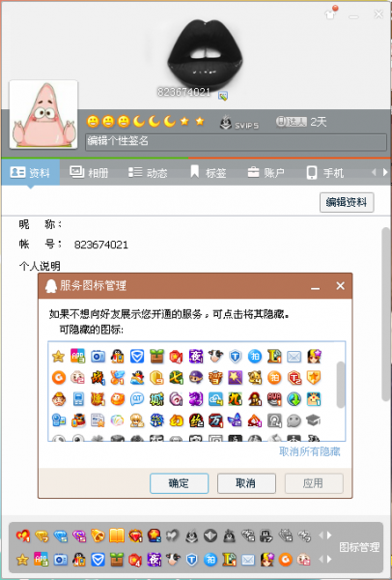Click right arrow on the lower bottom-bar icon row
This screenshot has width=392, height=580.
tap(329, 559)
